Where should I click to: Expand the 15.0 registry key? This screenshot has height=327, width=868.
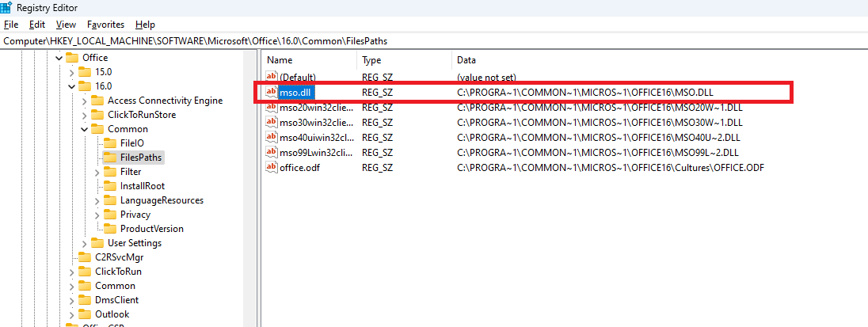[x=72, y=72]
